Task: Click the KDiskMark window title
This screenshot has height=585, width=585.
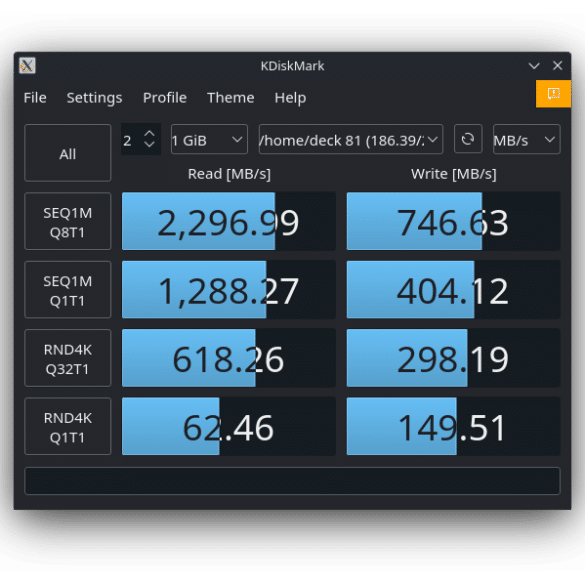Action: tap(292, 66)
